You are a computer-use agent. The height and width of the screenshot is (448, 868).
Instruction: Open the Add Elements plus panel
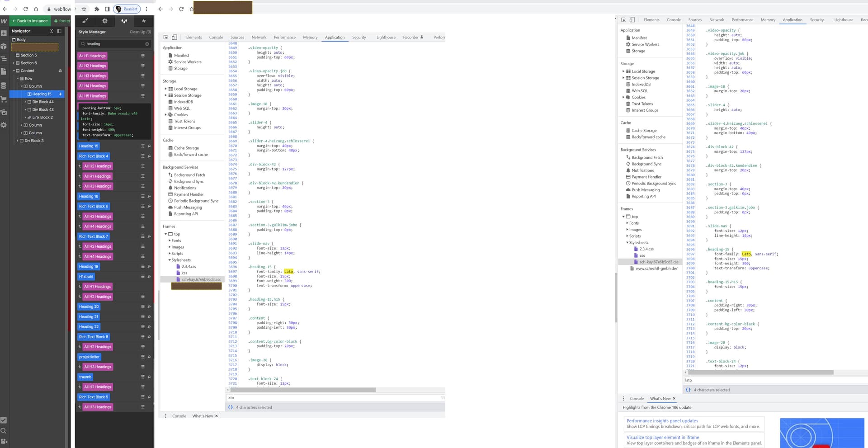[4, 33]
